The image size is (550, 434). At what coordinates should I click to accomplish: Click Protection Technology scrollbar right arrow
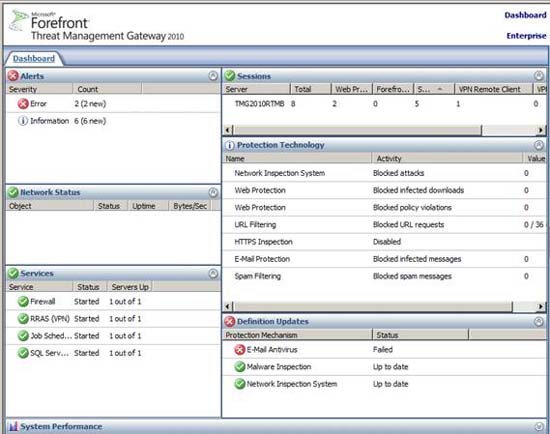541,307
